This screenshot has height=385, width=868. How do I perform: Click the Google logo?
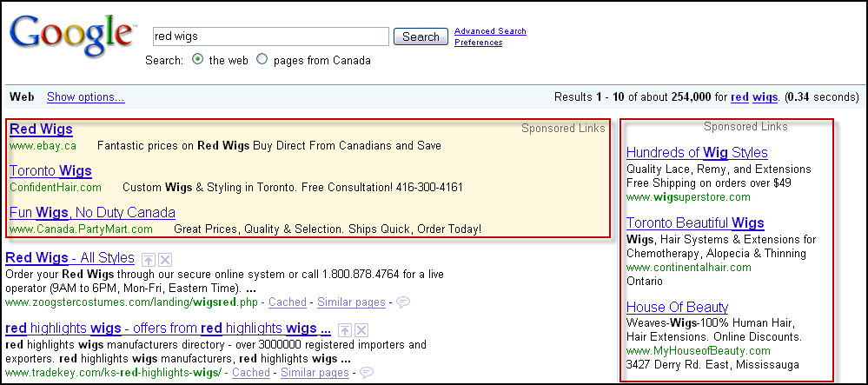[x=72, y=36]
